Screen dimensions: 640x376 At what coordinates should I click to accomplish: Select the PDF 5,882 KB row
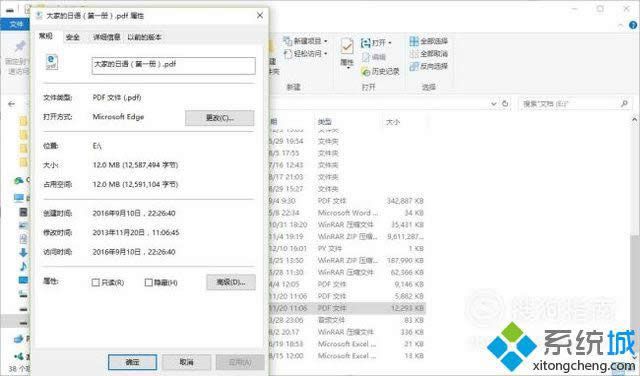[x=347, y=296]
